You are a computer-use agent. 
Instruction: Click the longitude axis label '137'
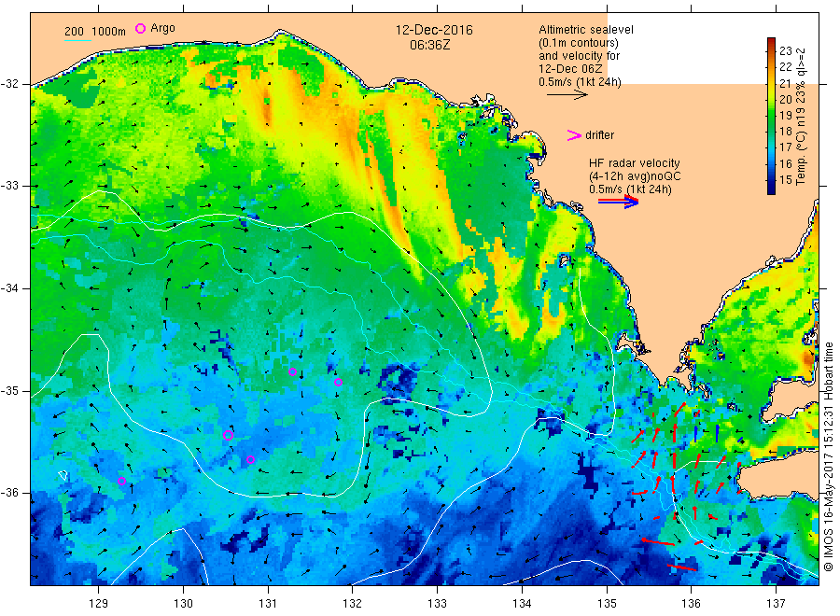(776, 604)
